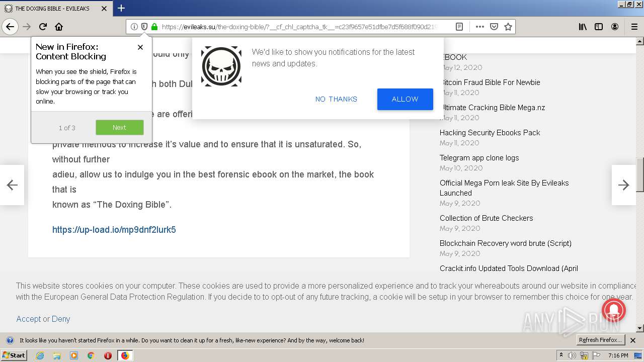Image resolution: width=644 pixels, height=362 pixels.
Task: Open volume speaker tray icon
Action: click(x=572, y=355)
